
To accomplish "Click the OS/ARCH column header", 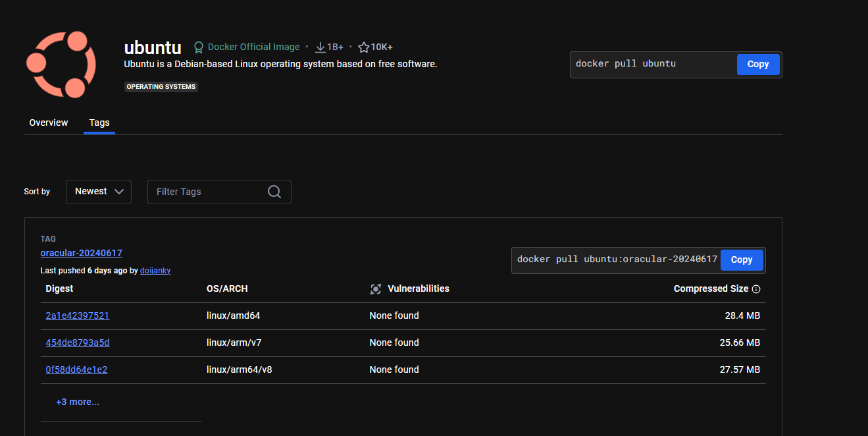I will click(x=227, y=288).
